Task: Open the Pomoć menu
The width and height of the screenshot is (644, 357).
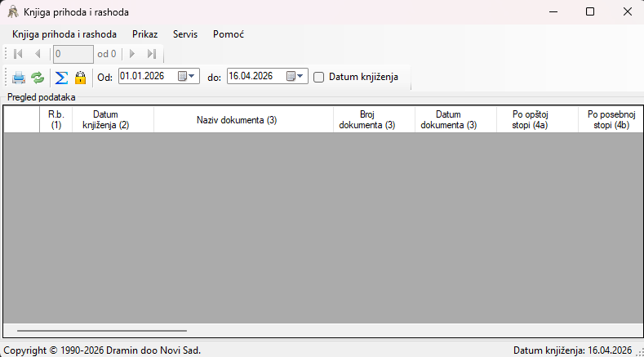Action: click(x=229, y=34)
